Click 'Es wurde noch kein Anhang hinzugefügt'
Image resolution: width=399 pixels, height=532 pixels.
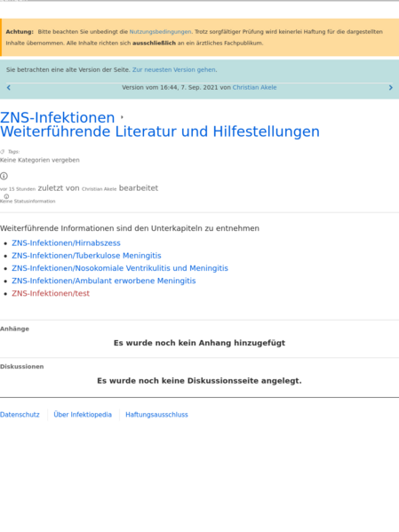click(x=199, y=343)
